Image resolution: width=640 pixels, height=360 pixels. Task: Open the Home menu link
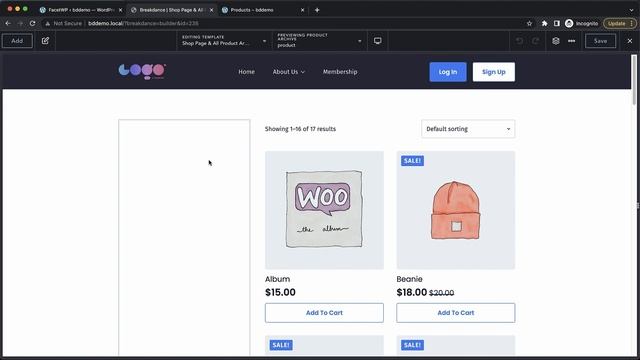point(247,71)
